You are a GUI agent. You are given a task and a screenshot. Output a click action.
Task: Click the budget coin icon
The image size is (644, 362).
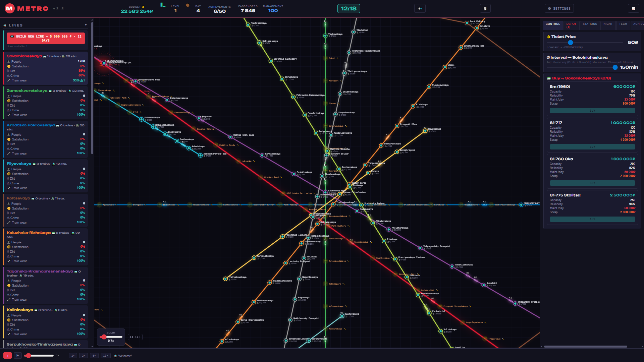[143, 7]
